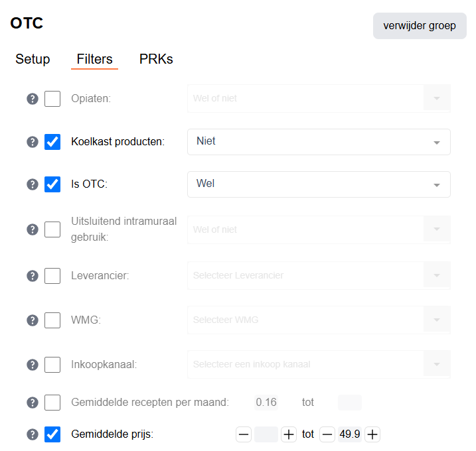Click the verwijder groep button
Image resolution: width=476 pixels, height=451 pixels.
(x=420, y=26)
